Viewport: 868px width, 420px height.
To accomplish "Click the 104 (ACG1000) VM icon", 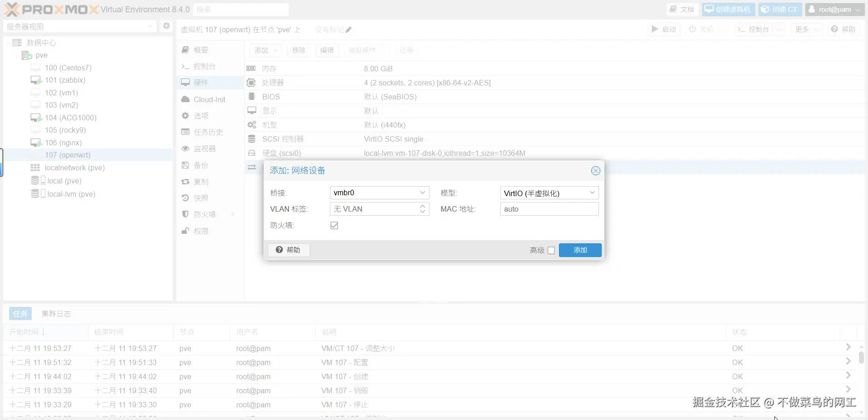I will [36, 118].
